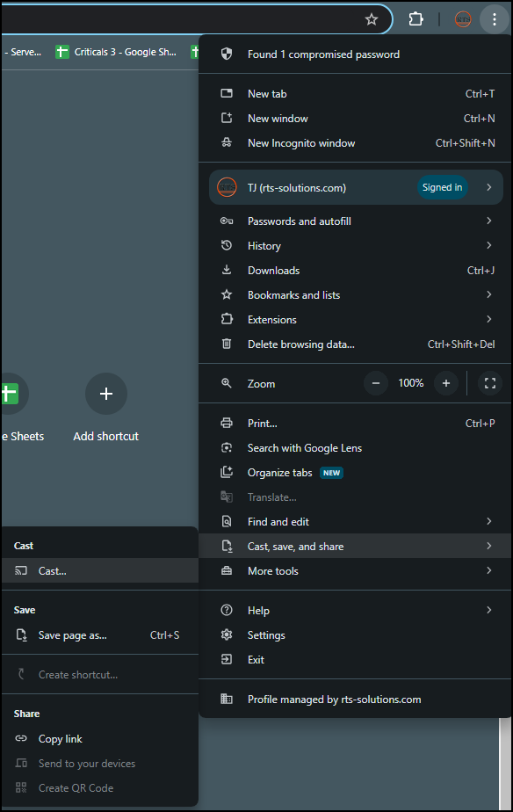The image size is (513, 812).
Task: Expand Passwords and autofill submenu arrow
Action: [x=489, y=221]
